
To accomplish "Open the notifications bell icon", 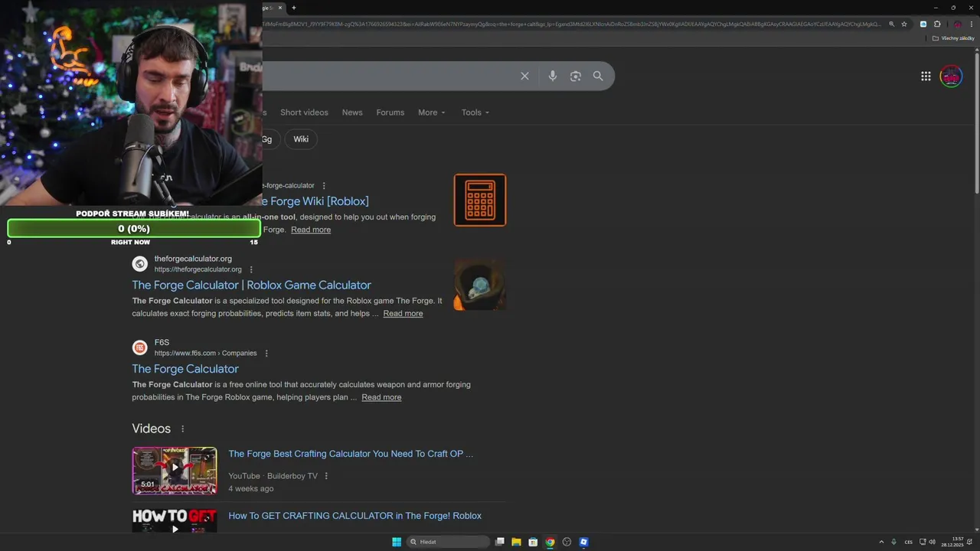I will tap(970, 542).
